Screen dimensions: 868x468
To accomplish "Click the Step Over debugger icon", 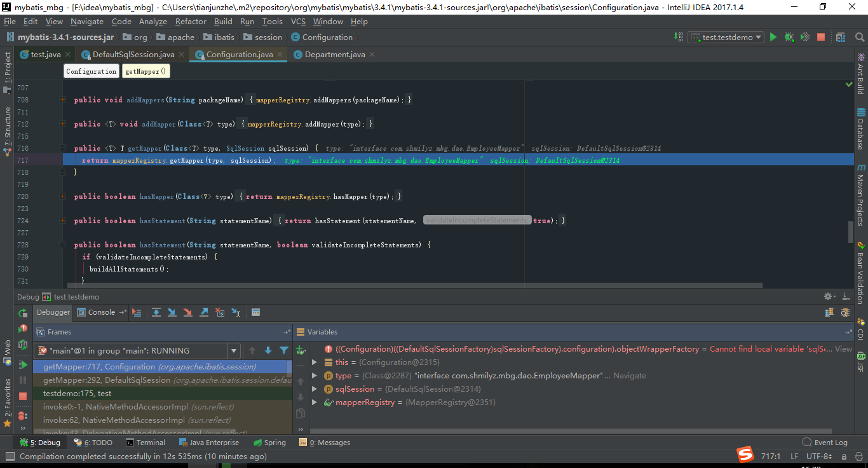I will pyautogui.click(x=156, y=312).
